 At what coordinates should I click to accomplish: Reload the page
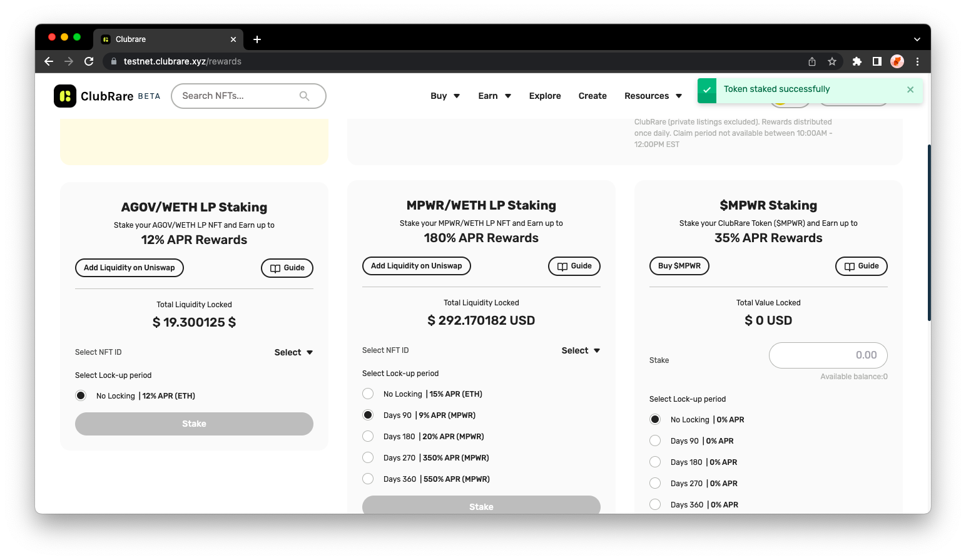[89, 61]
